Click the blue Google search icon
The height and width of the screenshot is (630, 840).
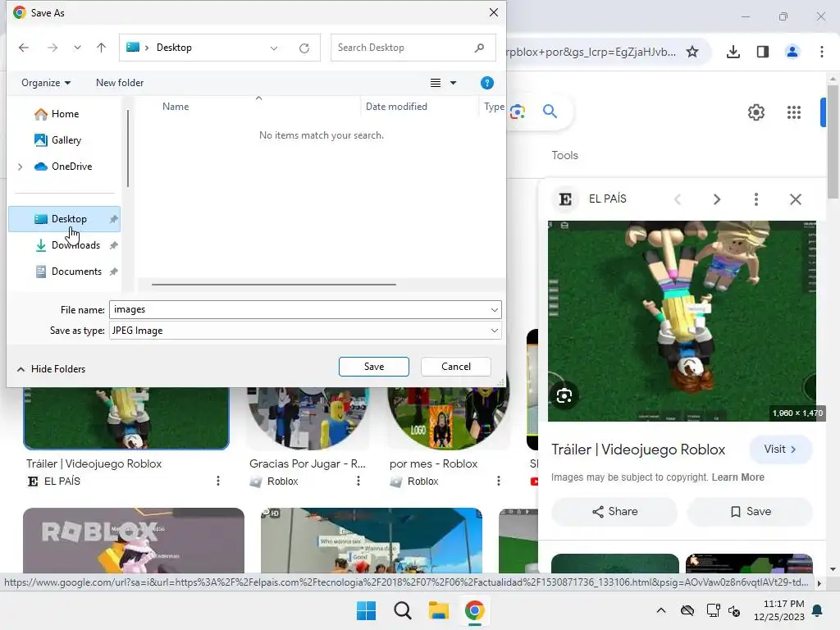pyautogui.click(x=550, y=112)
